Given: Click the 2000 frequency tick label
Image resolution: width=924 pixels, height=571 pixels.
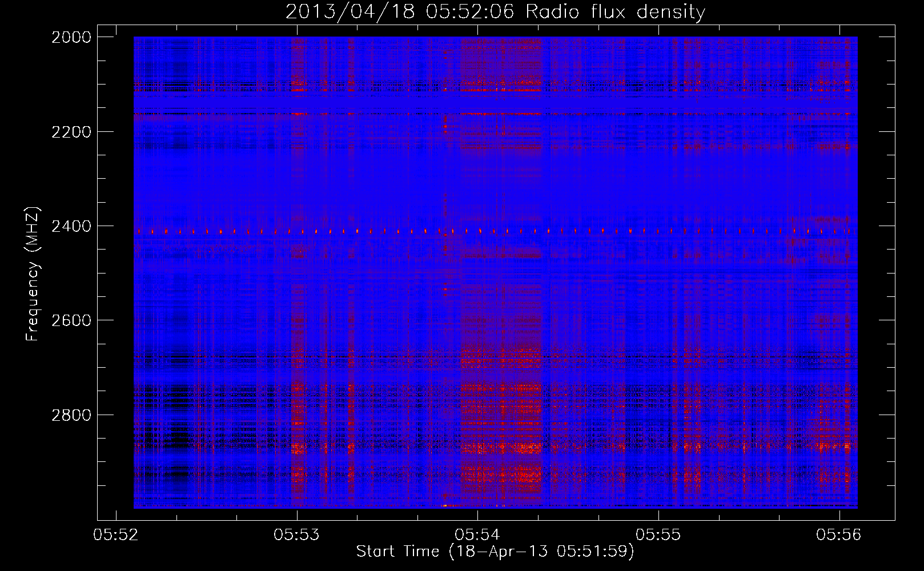Looking at the screenshot, I should [x=71, y=37].
